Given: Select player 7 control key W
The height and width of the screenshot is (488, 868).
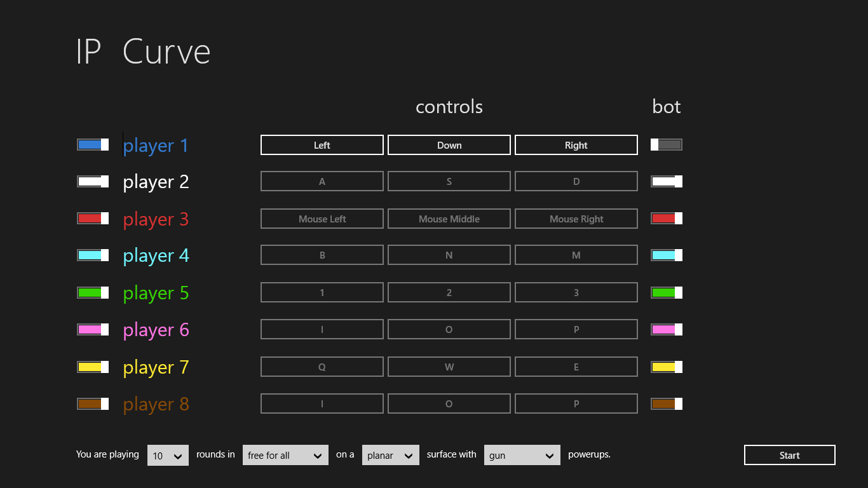Looking at the screenshot, I should click(x=449, y=367).
